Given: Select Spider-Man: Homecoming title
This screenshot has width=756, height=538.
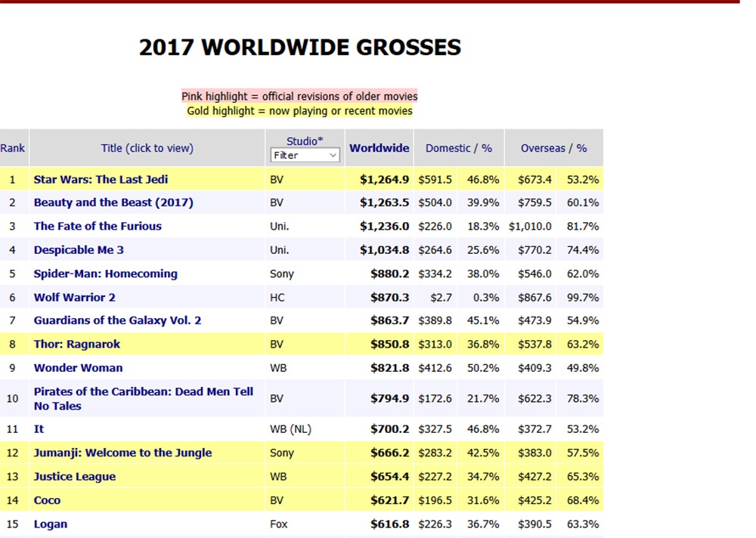Looking at the screenshot, I should coord(106,274).
